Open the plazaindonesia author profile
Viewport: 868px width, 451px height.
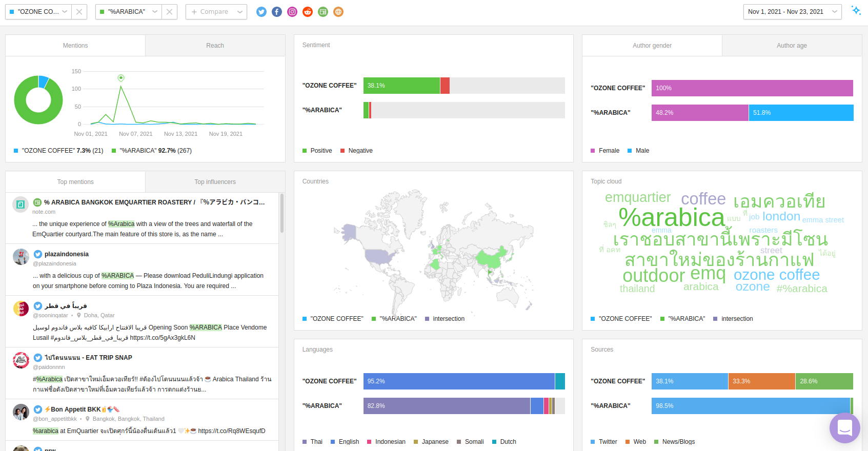pos(67,254)
